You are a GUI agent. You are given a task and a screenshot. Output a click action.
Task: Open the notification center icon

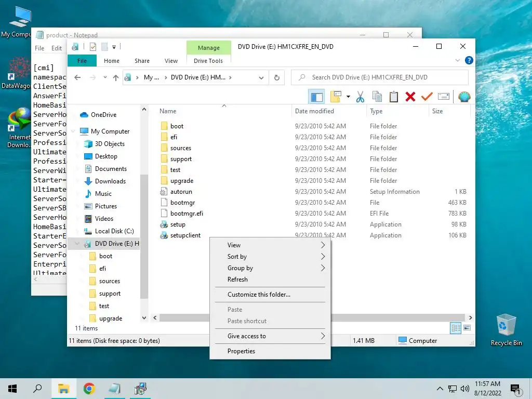pos(515,390)
